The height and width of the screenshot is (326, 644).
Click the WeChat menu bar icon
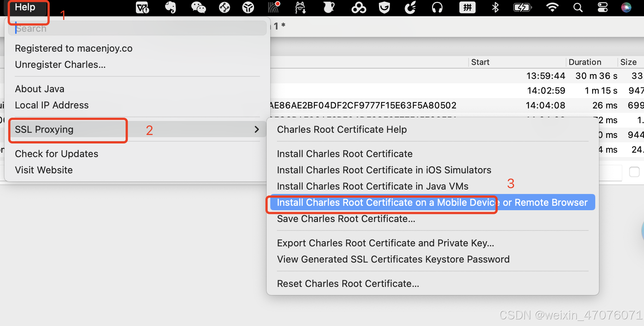(x=199, y=7)
